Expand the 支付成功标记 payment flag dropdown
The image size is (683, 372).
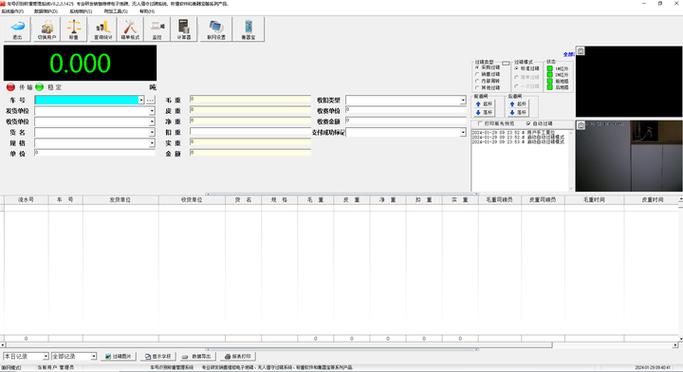[463, 132]
